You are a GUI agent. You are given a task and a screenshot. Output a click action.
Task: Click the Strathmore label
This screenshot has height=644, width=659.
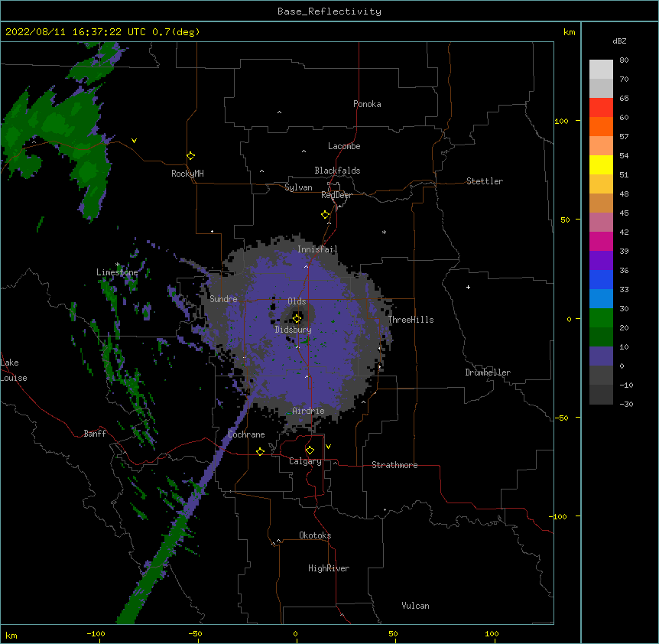click(x=394, y=465)
